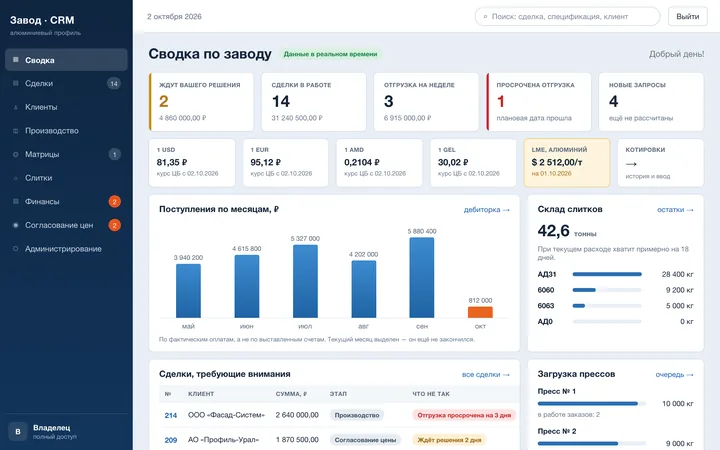Click the search magnifier icon

click(485, 17)
